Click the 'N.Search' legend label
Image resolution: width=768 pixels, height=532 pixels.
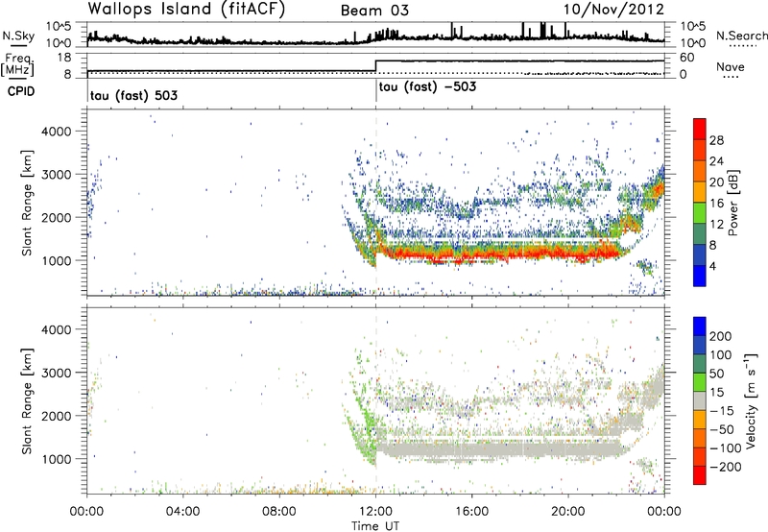(741, 36)
